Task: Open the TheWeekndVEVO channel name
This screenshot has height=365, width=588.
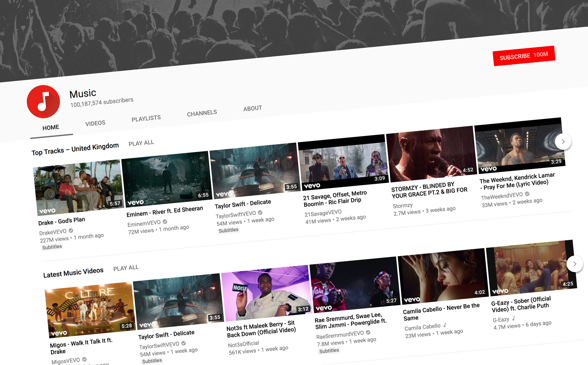Action: 502,196
